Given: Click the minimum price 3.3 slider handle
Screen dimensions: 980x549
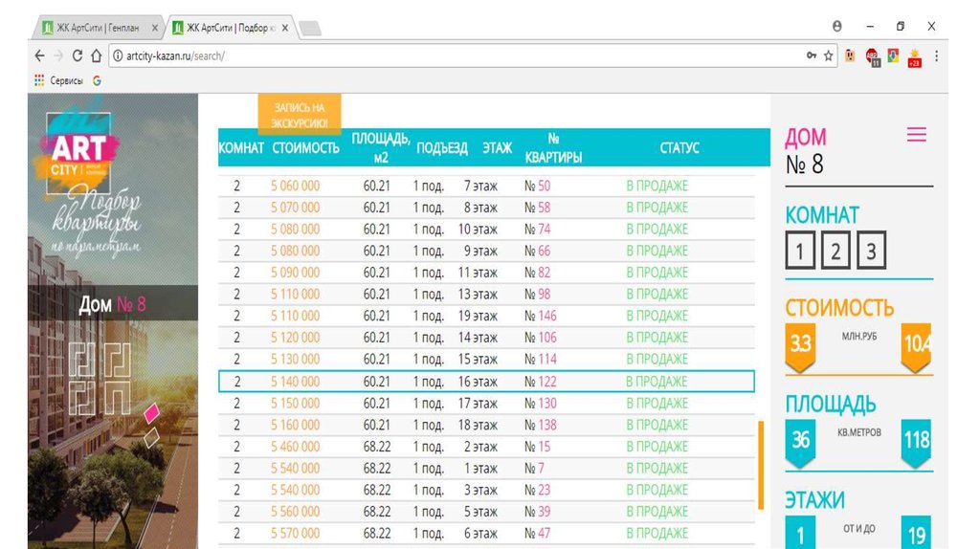Looking at the screenshot, I should (x=800, y=344).
